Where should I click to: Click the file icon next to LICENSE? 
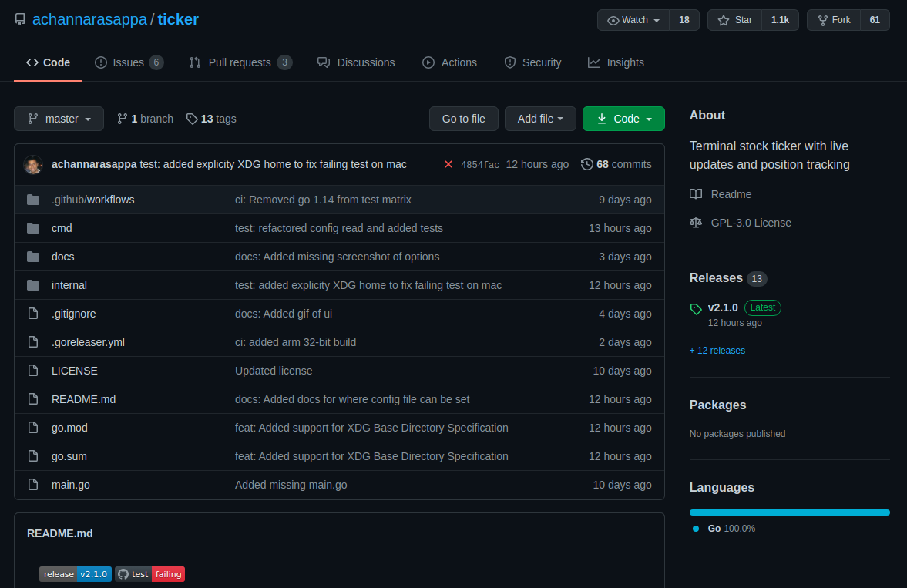(33, 371)
